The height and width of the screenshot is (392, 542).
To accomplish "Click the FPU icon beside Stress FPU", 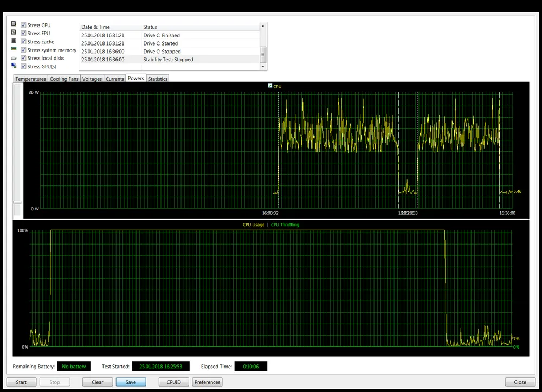I will point(14,33).
